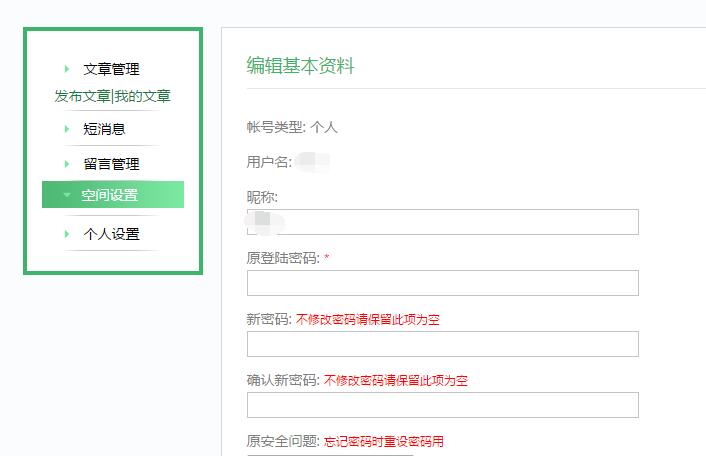Click the arrow icon next to 留言管理
Image resolution: width=706 pixels, height=456 pixels.
click(67, 164)
